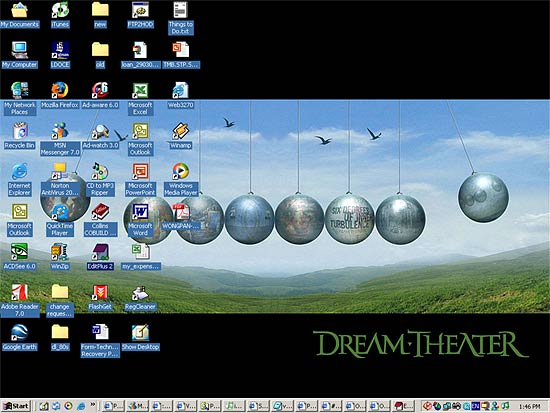Launch the Adobe Reader 7.0 shortcut

(20, 300)
